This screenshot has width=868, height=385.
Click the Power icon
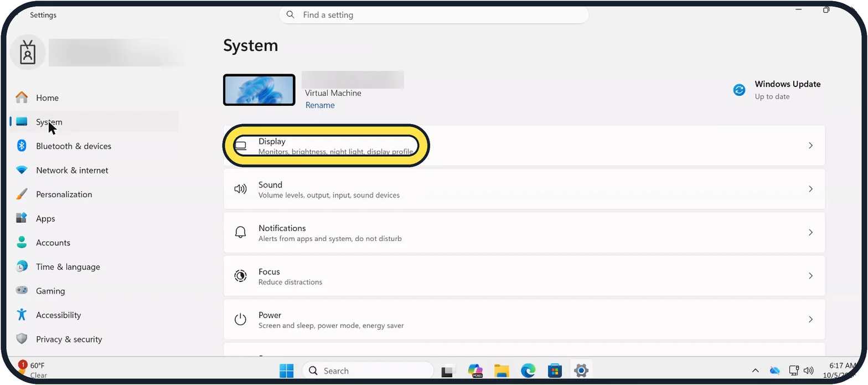[240, 319]
